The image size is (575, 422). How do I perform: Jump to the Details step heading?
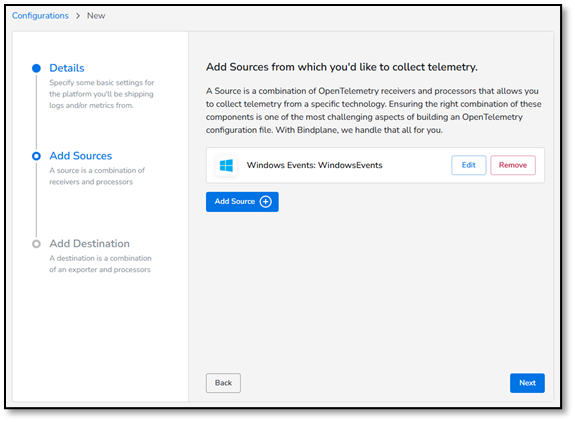point(67,68)
